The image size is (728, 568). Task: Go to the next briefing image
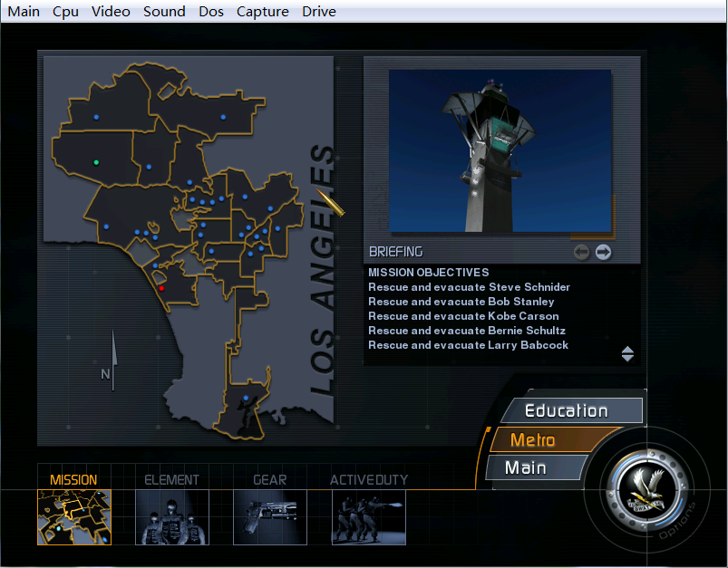click(x=603, y=252)
